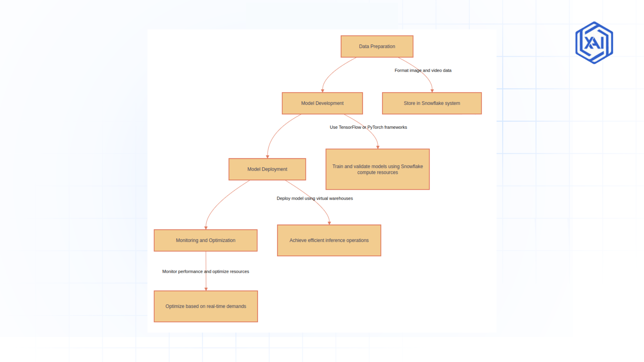Click the xAI hexagon logo icon

[594, 43]
